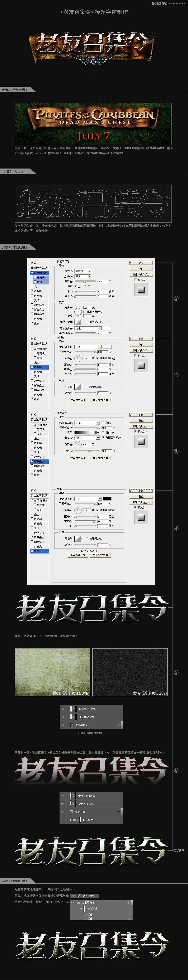Hide 金属叠加100% layer in step ⑤ panel

[x=63, y=709]
